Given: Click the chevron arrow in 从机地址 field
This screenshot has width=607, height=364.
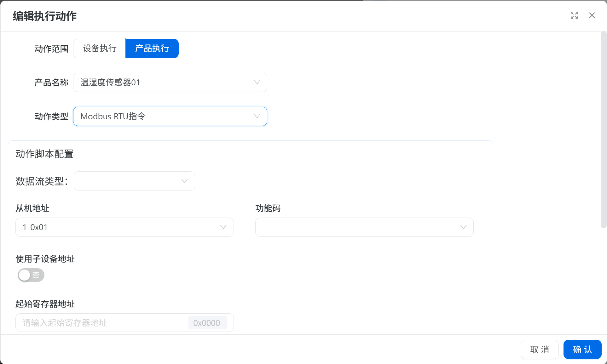Looking at the screenshot, I should (223, 227).
